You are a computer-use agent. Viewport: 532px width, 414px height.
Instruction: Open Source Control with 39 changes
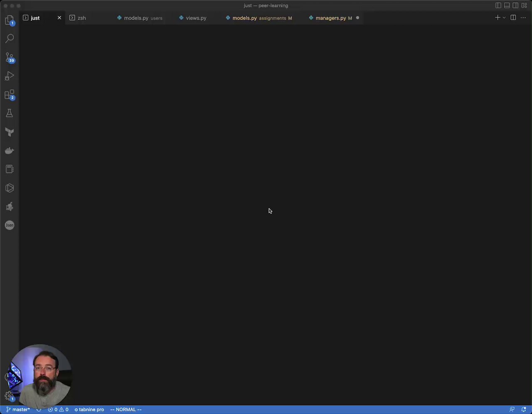tap(10, 57)
